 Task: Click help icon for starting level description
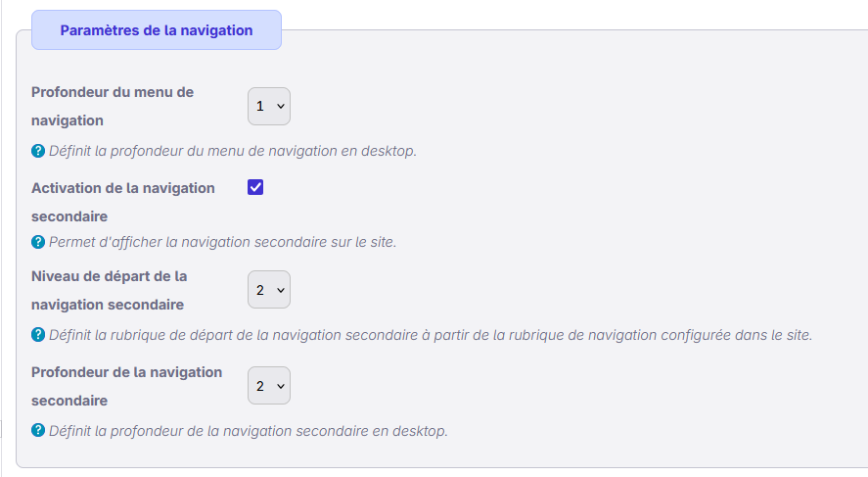[x=38, y=335]
